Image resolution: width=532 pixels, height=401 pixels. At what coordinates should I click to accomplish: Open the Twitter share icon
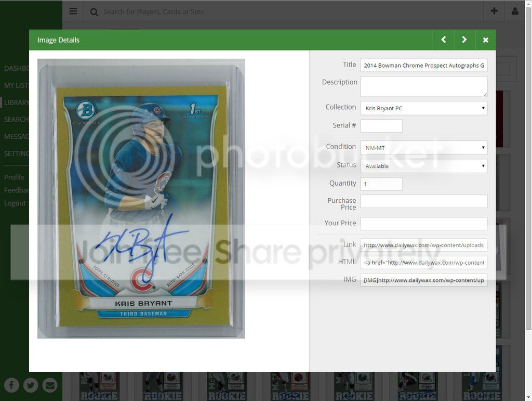(31, 385)
